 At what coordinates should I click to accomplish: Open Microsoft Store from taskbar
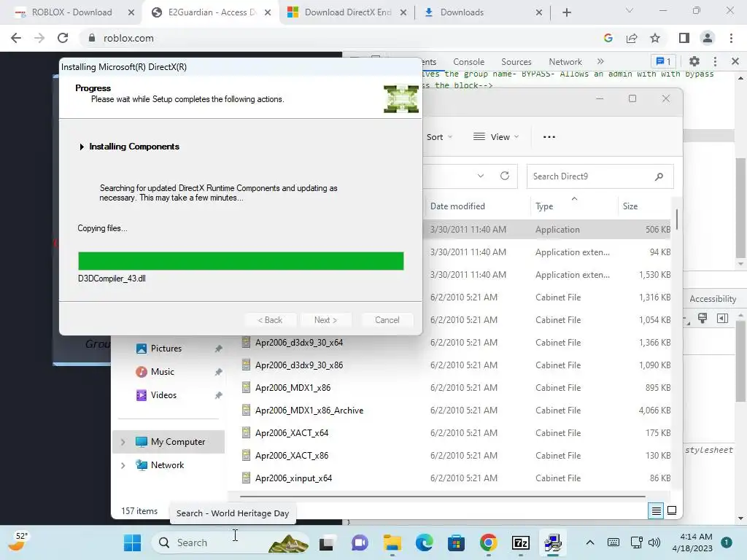point(456,542)
